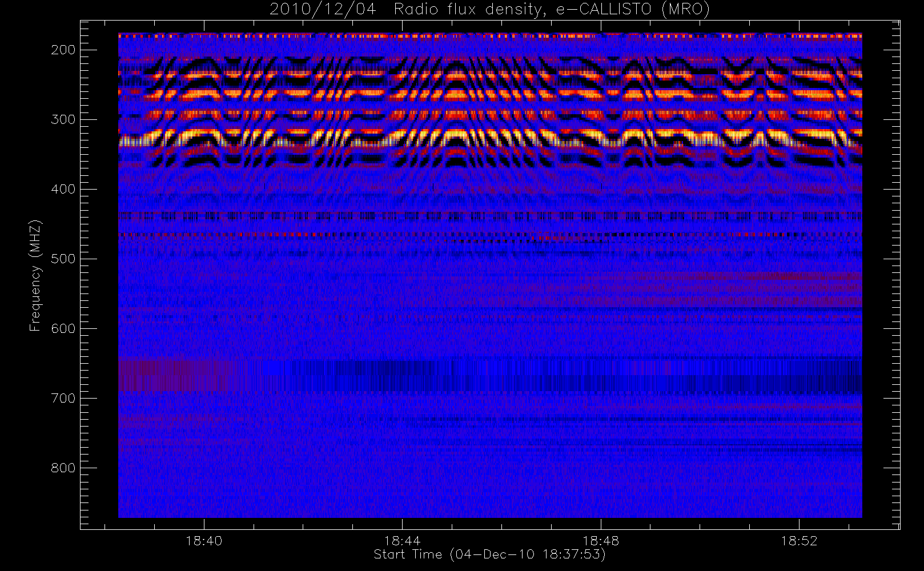
Task: Click the 18:52 time tick label
Action: click(x=799, y=541)
